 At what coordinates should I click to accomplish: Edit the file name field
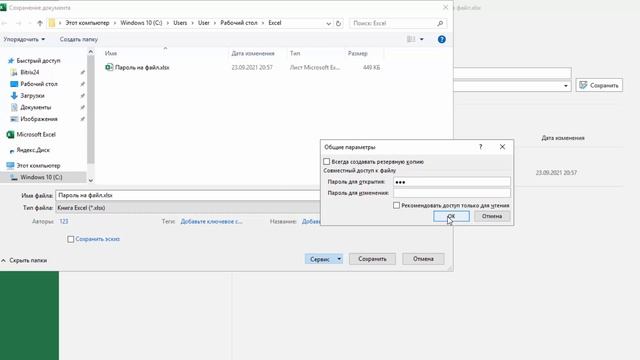[188, 196]
